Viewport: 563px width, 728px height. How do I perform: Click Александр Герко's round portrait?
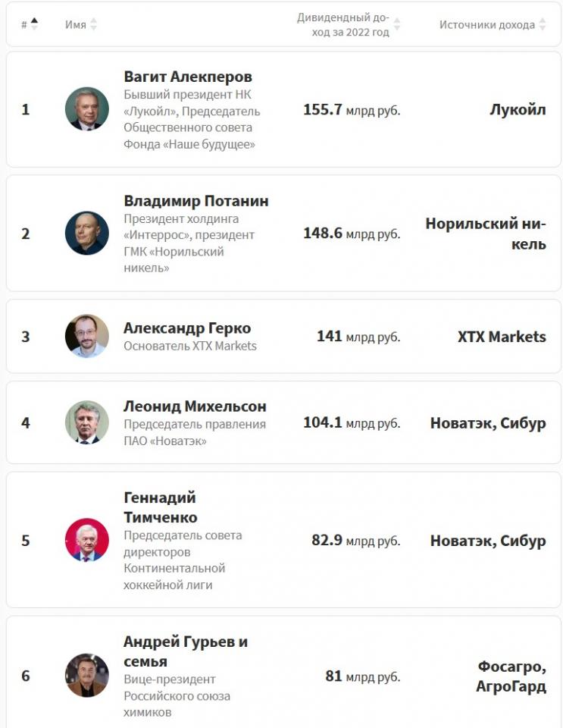[x=87, y=336]
